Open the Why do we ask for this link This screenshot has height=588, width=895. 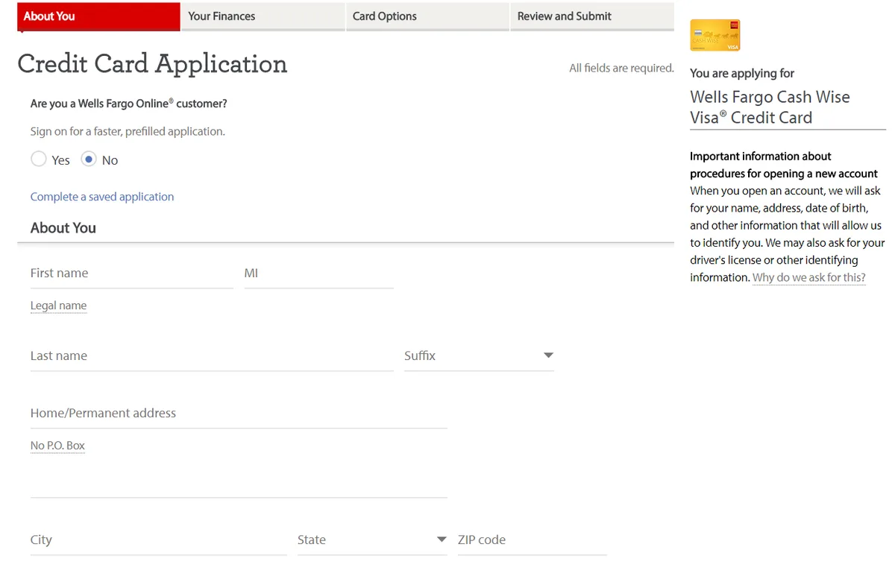click(x=808, y=277)
